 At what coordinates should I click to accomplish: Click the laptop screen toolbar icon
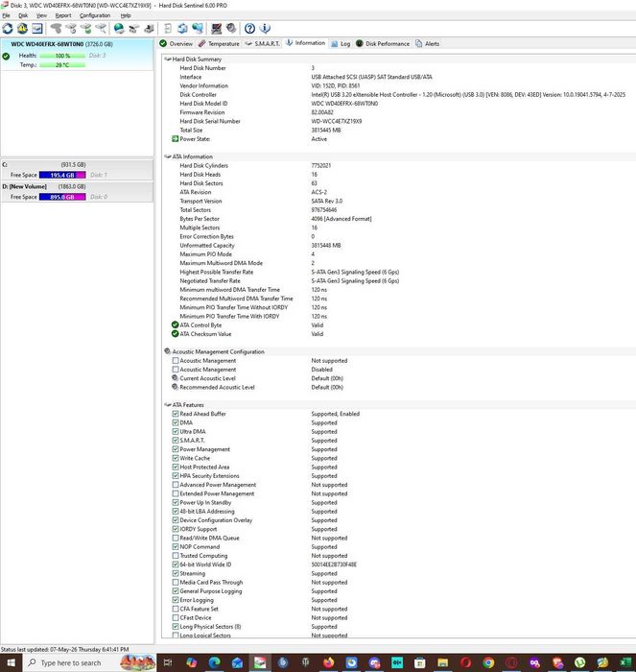(216, 29)
